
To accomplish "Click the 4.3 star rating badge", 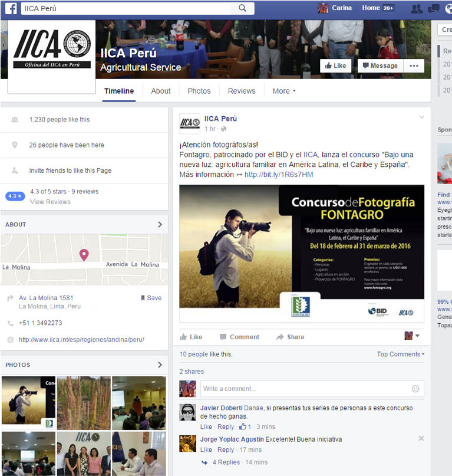I will pos(15,196).
